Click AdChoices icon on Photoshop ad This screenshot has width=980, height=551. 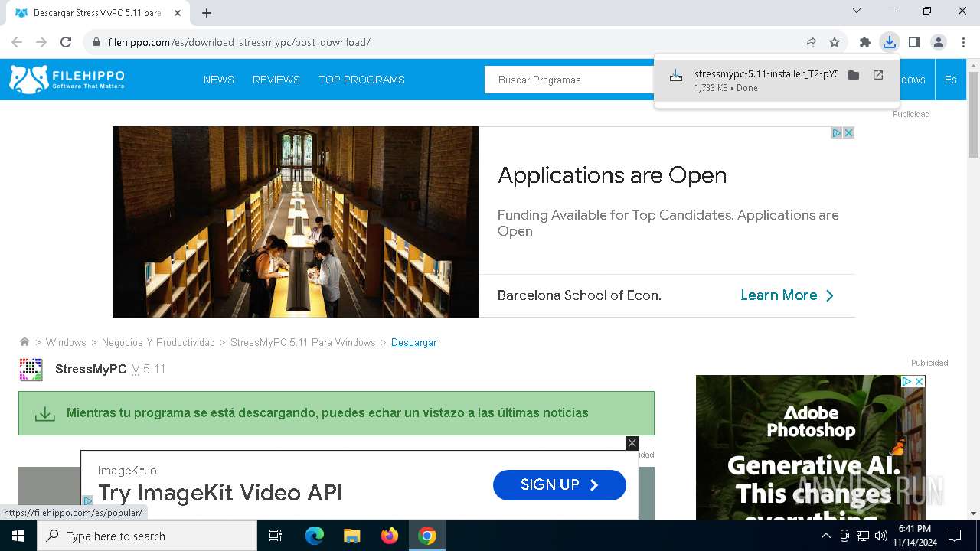click(906, 381)
